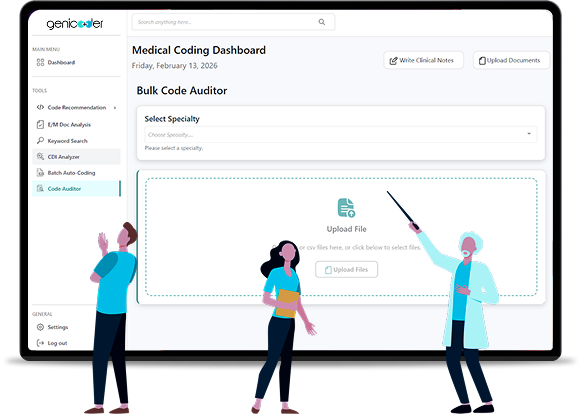Click the Upload File document icon
The height and width of the screenshot is (414, 582).
[346, 208]
